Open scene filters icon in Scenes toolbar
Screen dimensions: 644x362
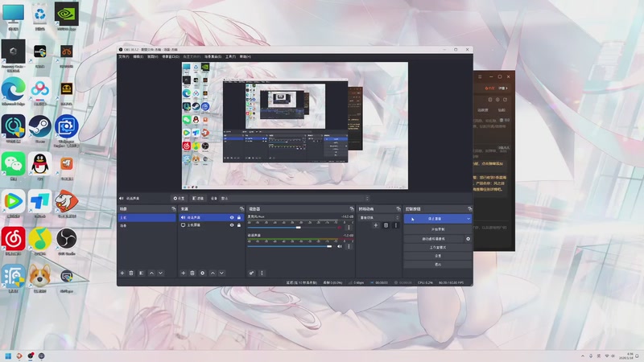[x=142, y=273]
